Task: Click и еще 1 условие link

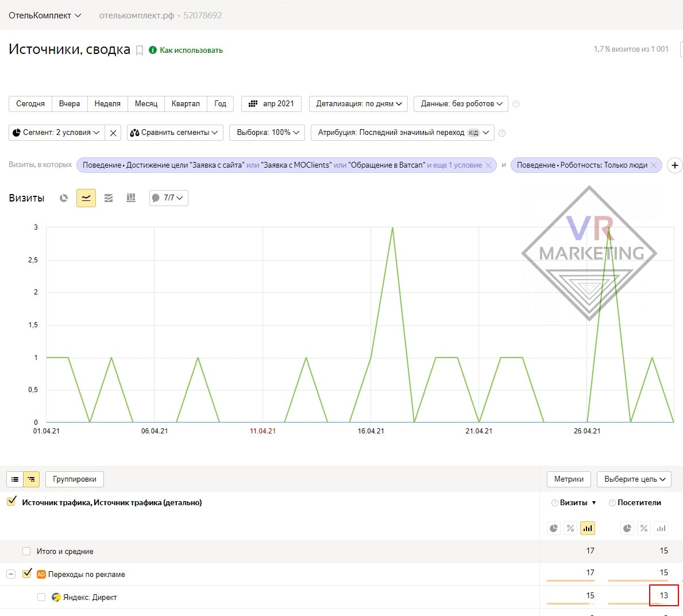Action: (x=454, y=165)
